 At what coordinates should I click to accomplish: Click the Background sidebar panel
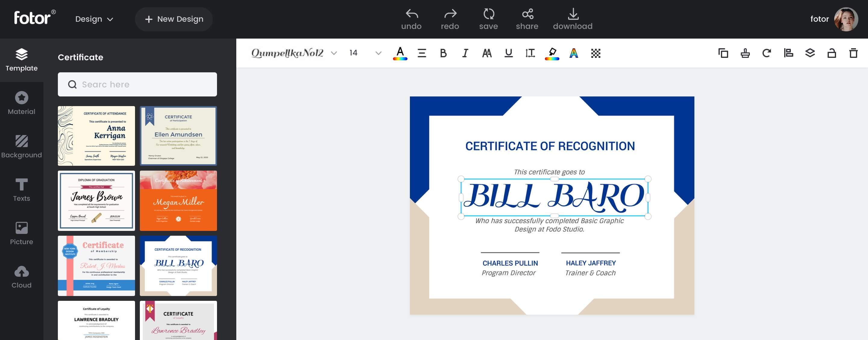[x=21, y=147]
